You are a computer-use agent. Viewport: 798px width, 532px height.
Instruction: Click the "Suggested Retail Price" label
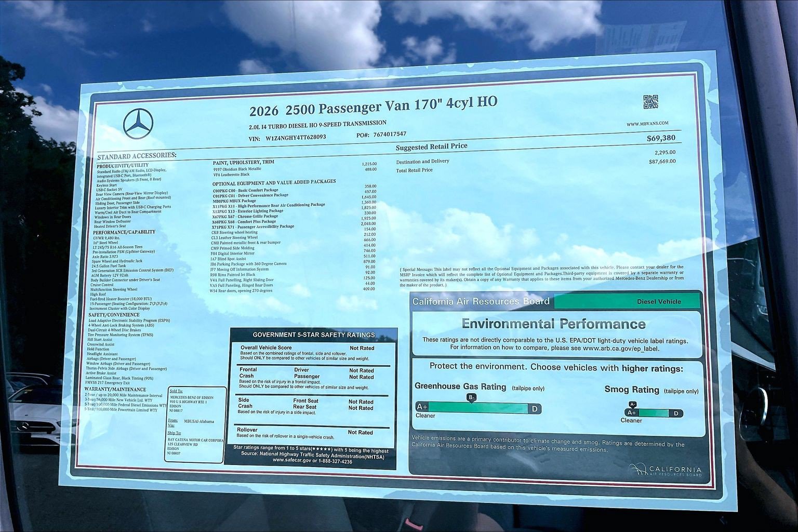point(432,147)
